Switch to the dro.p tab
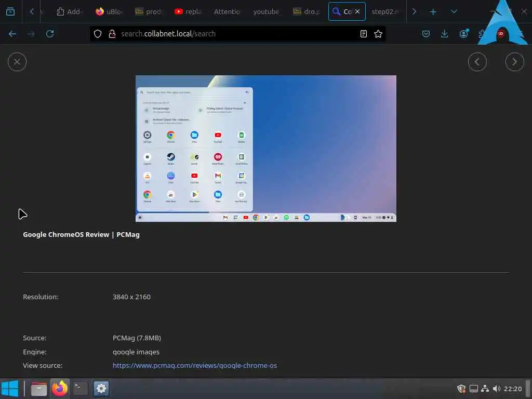 pos(307,11)
